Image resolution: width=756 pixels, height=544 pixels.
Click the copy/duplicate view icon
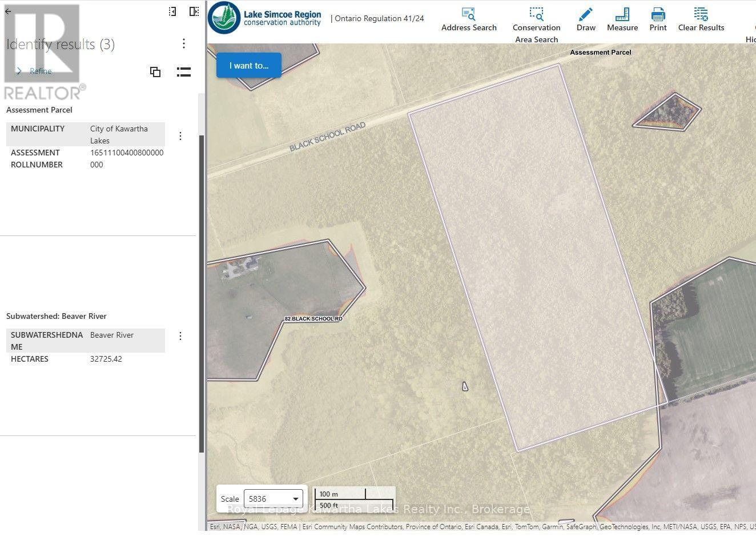pyautogui.click(x=155, y=72)
